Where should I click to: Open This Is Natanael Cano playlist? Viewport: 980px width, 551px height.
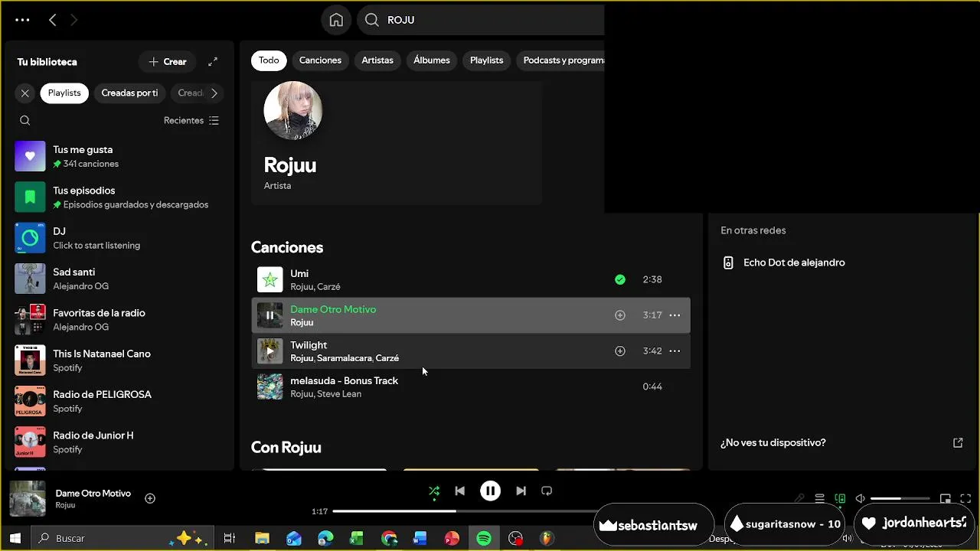tap(121, 360)
